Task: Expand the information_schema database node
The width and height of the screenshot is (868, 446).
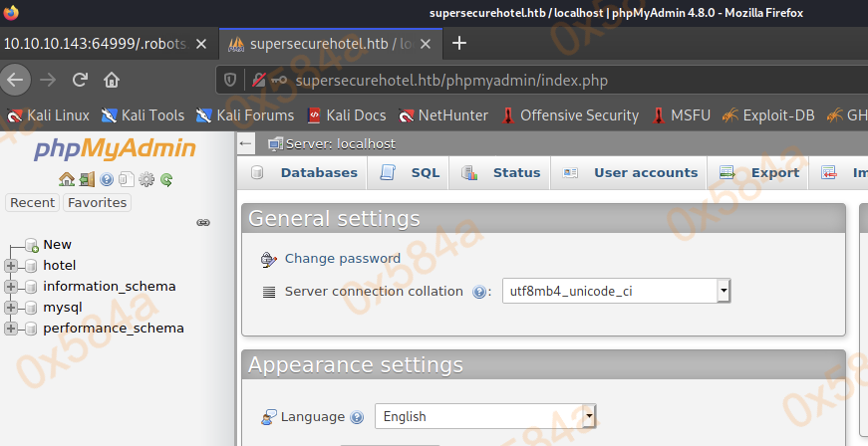Action: [11, 286]
